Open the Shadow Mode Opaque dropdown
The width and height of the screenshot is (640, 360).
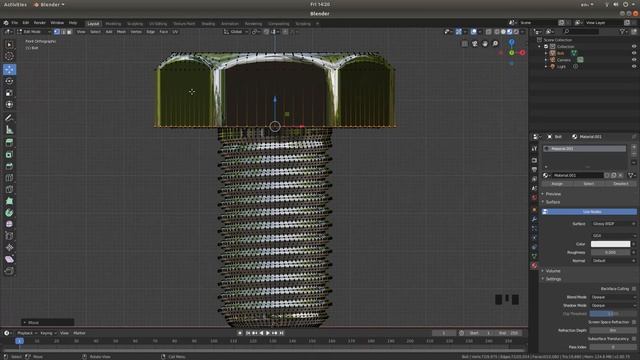point(613,305)
